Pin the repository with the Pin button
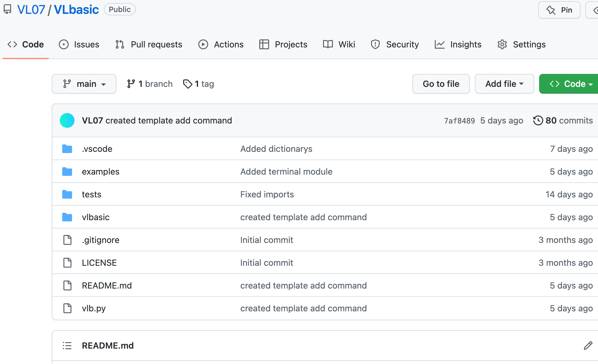The height and width of the screenshot is (364, 598). coord(559,10)
